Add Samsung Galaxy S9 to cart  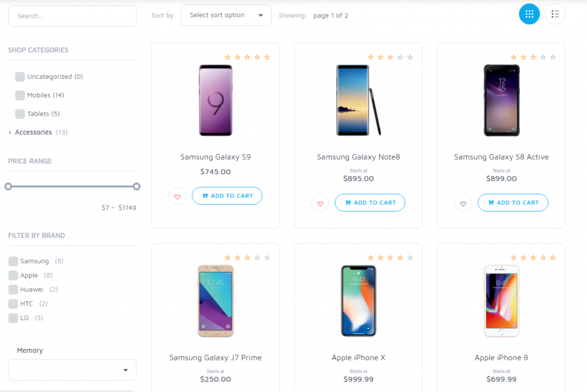[227, 195]
